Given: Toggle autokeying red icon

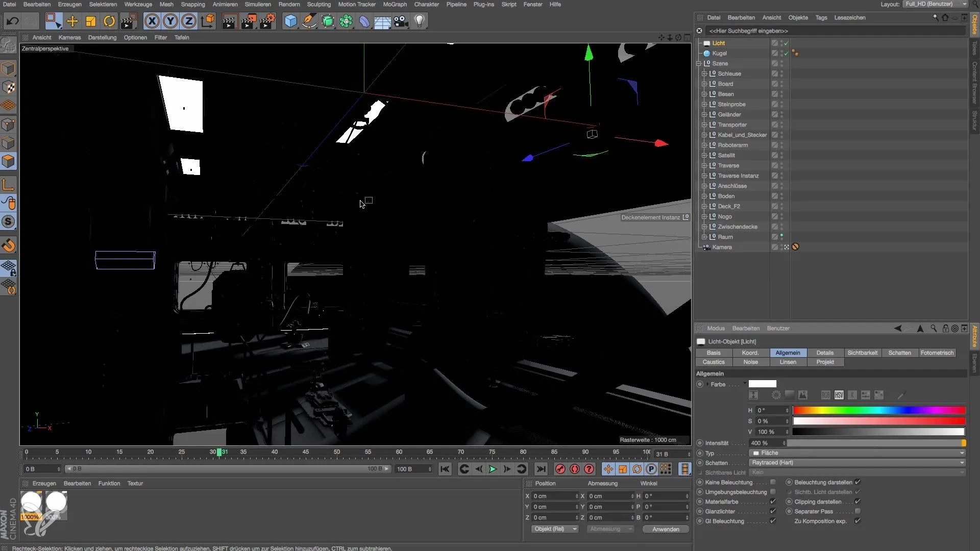Looking at the screenshot, I should [575, 469].
